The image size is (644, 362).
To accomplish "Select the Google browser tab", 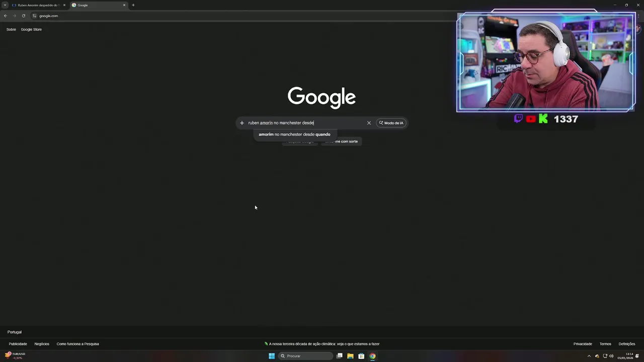I will [x=98, y=5].
